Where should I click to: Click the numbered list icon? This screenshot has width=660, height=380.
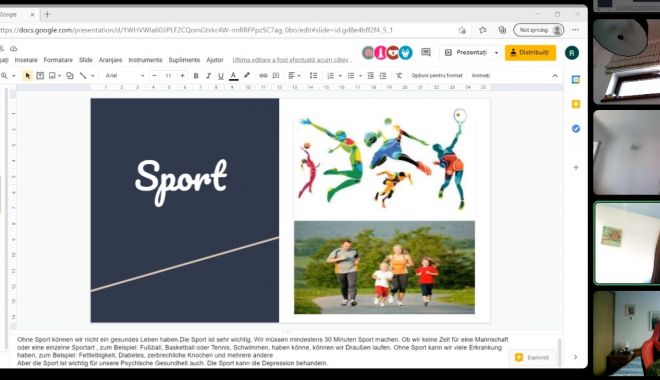[x=330, y=76]
